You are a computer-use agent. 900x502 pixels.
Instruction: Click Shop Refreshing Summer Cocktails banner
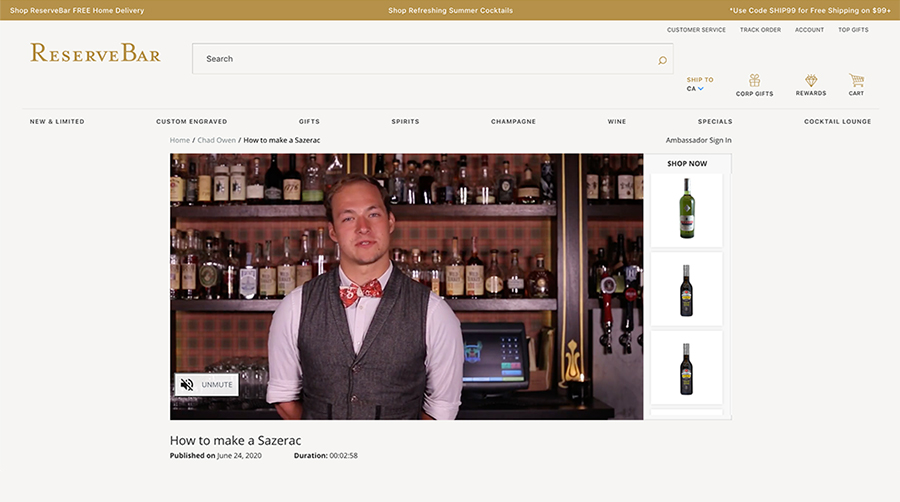[450, 10]
